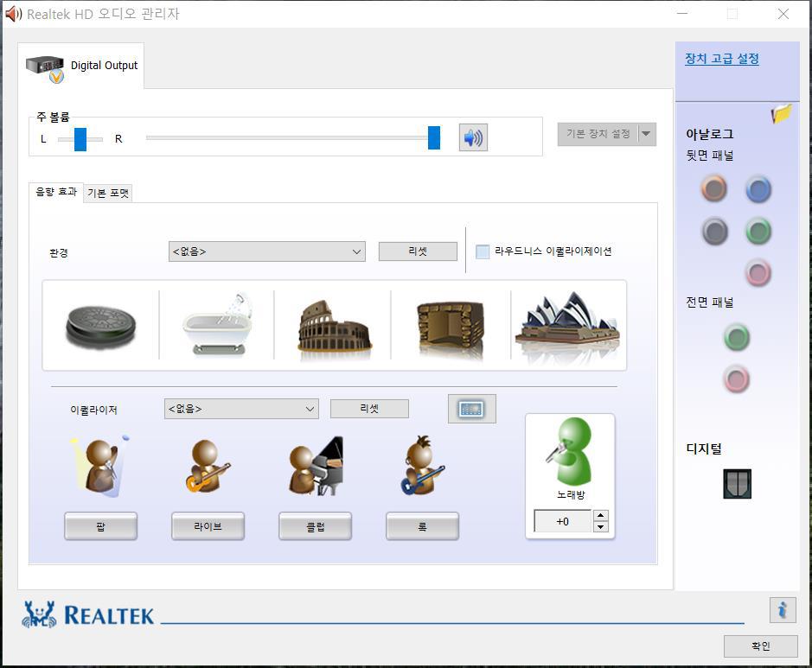
Task: Minimize the Realtek HD audio manager window
Action: point(682,14)
